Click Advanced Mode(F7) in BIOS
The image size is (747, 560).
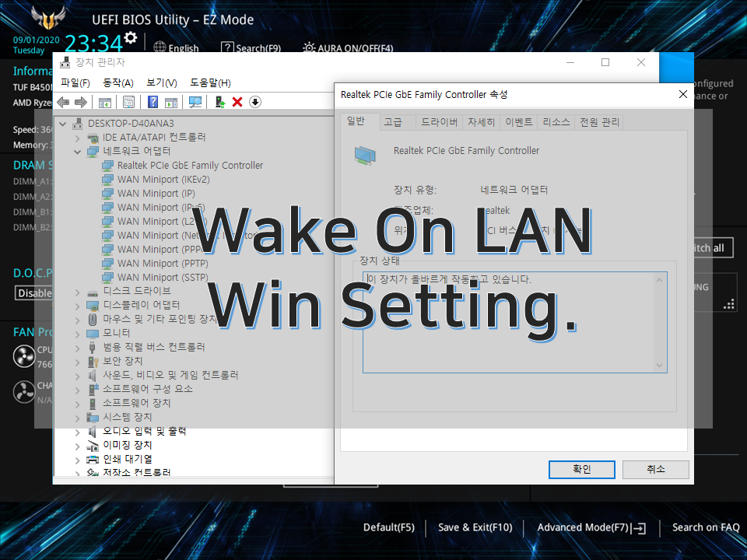(x=591, y=527)
